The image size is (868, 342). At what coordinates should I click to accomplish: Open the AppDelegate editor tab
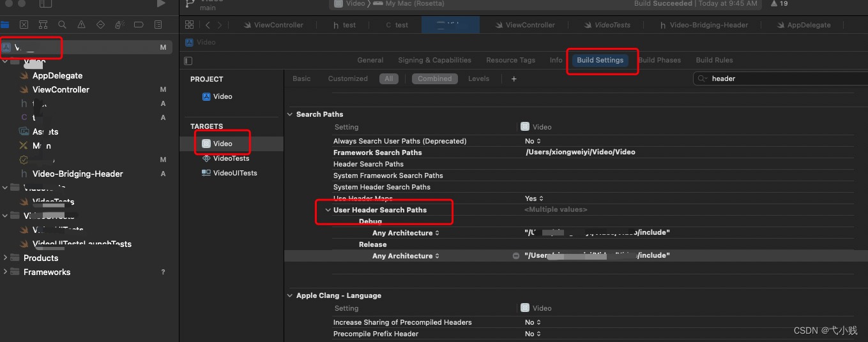pos(804,25)
